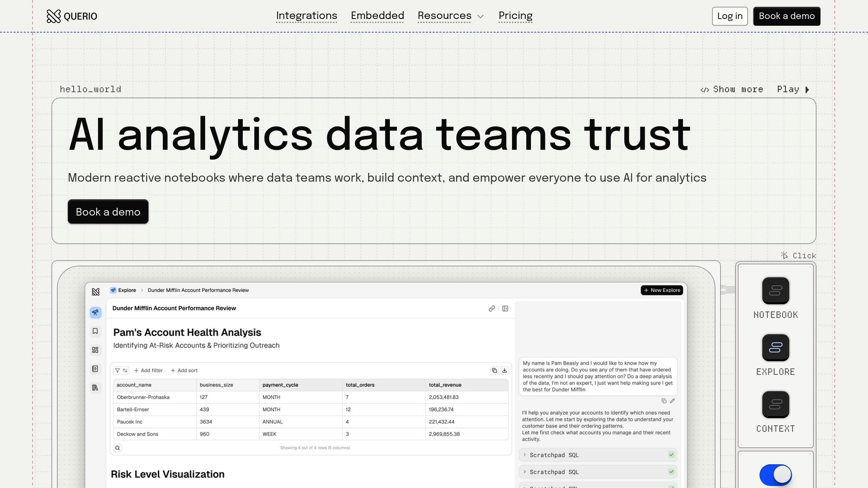Select the CONTEXT feature icon
Viewport: 868px width, 488px height.
(775, 405)
